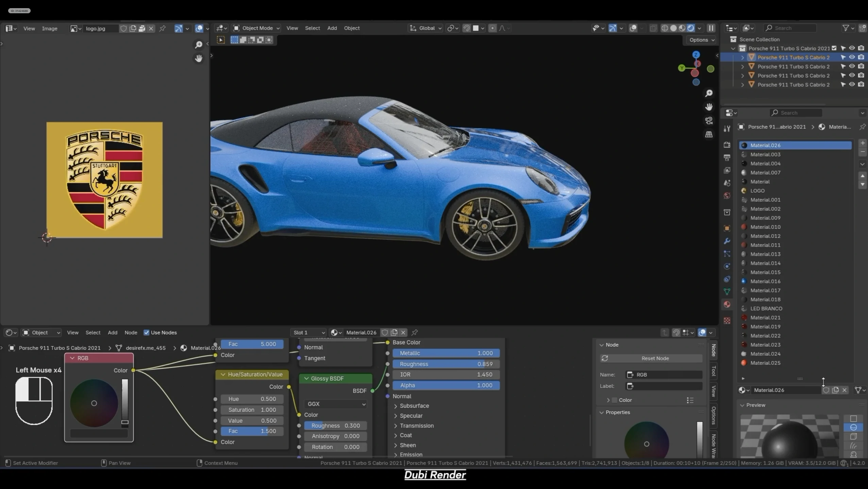Image resolution: width=868 pixels, height=489 pixels.
Task: Open the World properties tab icon
Action: [x=727, y=196]
